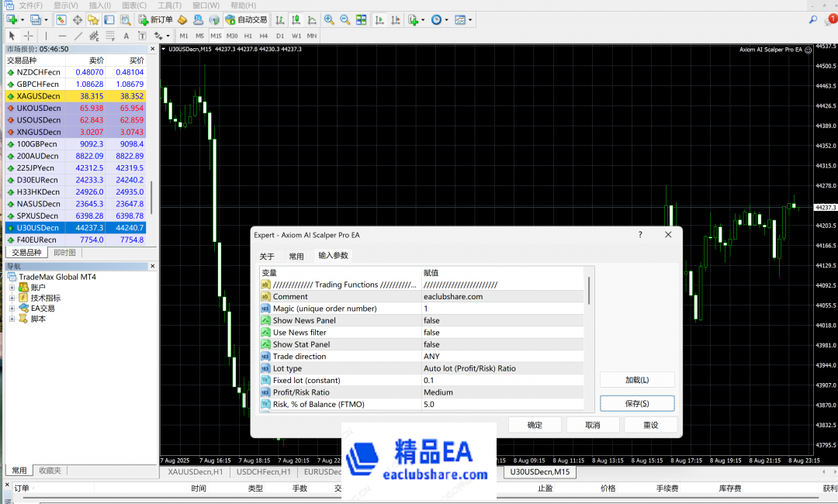Click the Show News Panel value cell
This screenshot has width=838, height=504.
tap(502, 320)
